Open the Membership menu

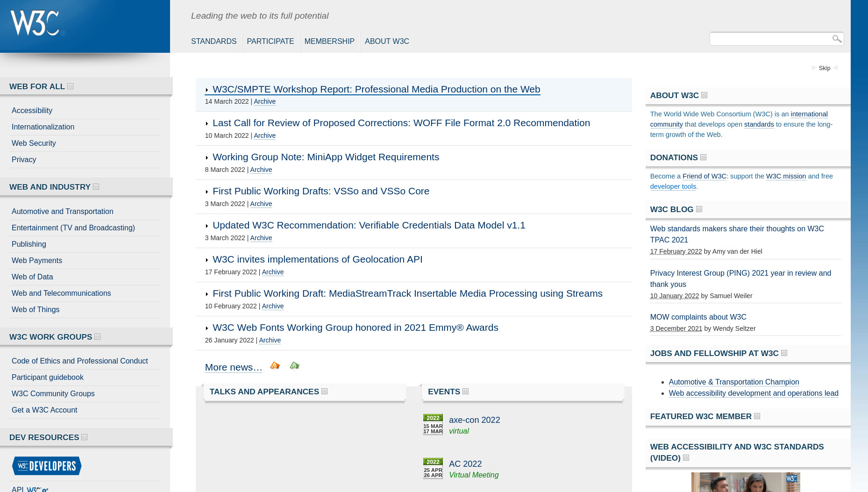(329, 41)
